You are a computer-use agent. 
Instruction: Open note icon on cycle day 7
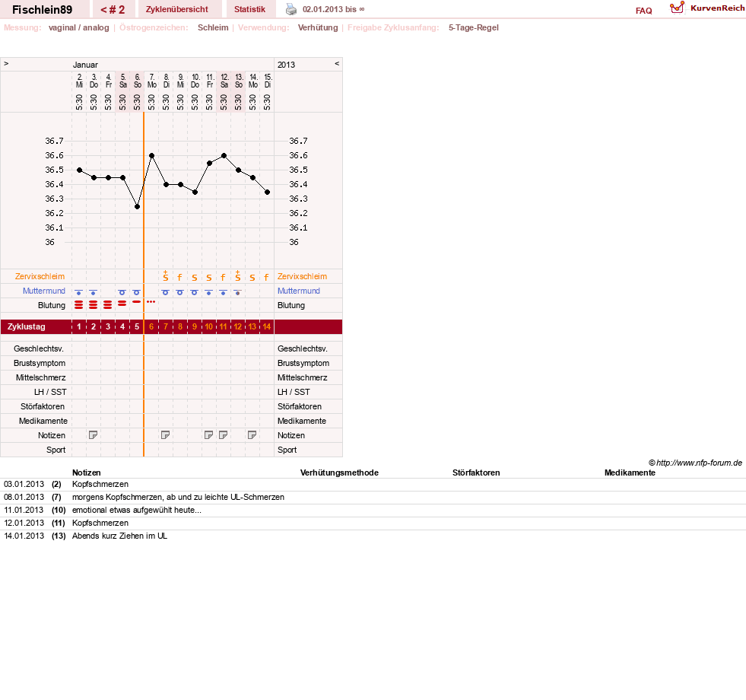point(166,435)
